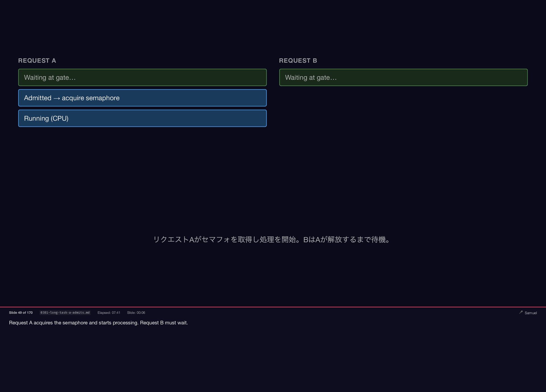Click the microphone icon beside Samuel
Viewport: 546px width, 392px height.
point(521,312)
